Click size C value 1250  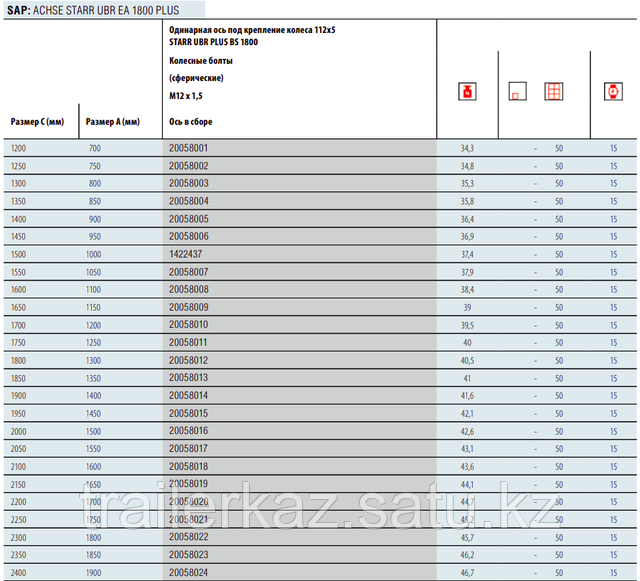[18, 166]
